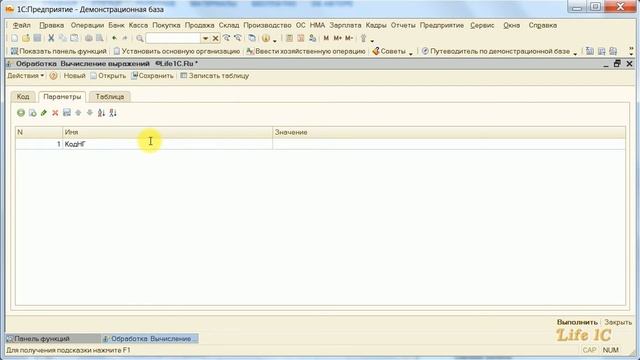The width and height of the screenshot is (640, 360).
Task: Switch to Обработка Вычисление window tab at the bottom
Action: point(150,339)
